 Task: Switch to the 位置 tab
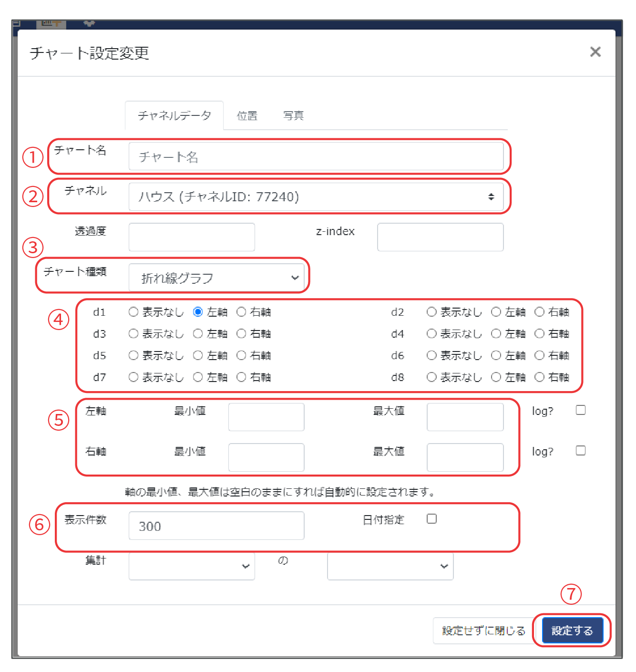247,115
